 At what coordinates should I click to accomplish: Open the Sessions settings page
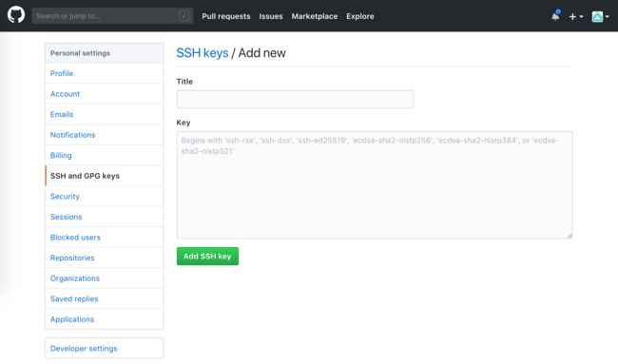pos(105,217)
